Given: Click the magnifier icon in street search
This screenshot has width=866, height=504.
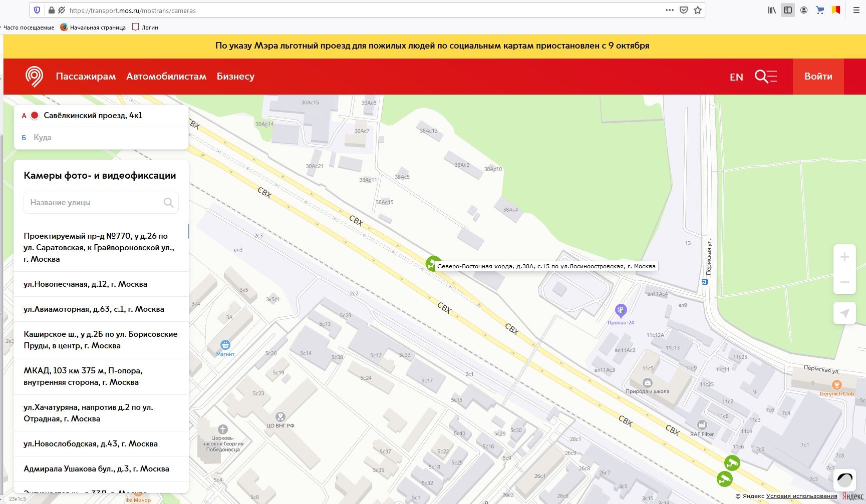Looking at the screenshot, I should [x=168, y=203].
